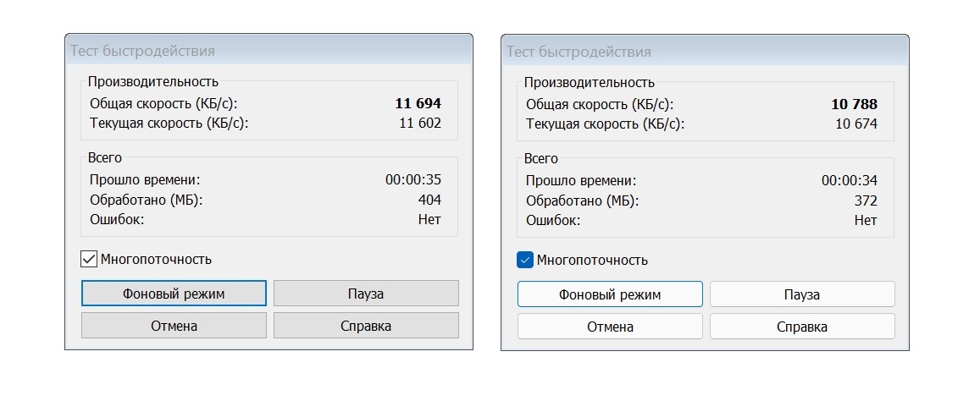Click Отмена in the 10 788 КБ/с dialog
The image size is (980, 401).
610,327
